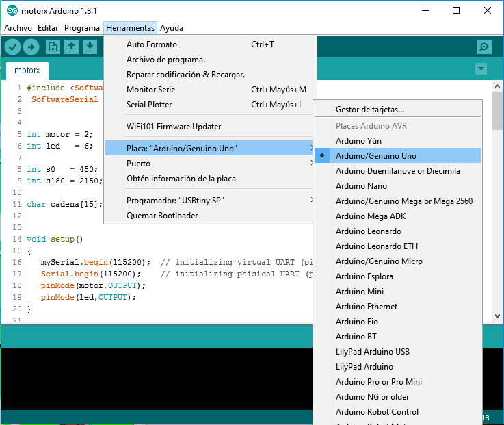Choose Auto Formato

(x=209, y=44)
